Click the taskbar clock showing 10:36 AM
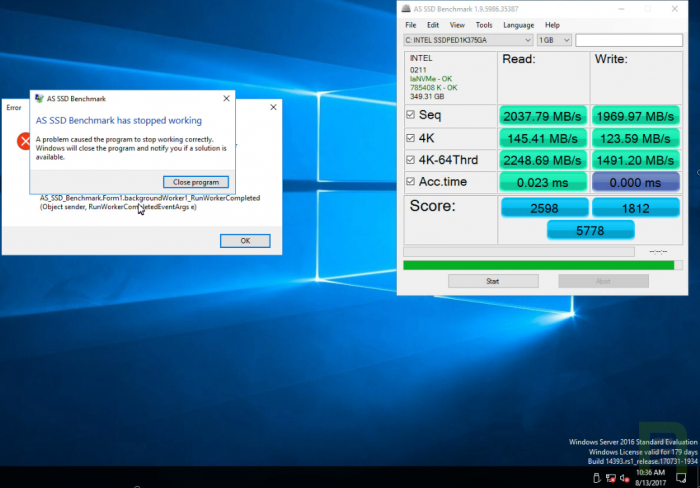Screen dimensions: 700x488 tap(650, 477)
